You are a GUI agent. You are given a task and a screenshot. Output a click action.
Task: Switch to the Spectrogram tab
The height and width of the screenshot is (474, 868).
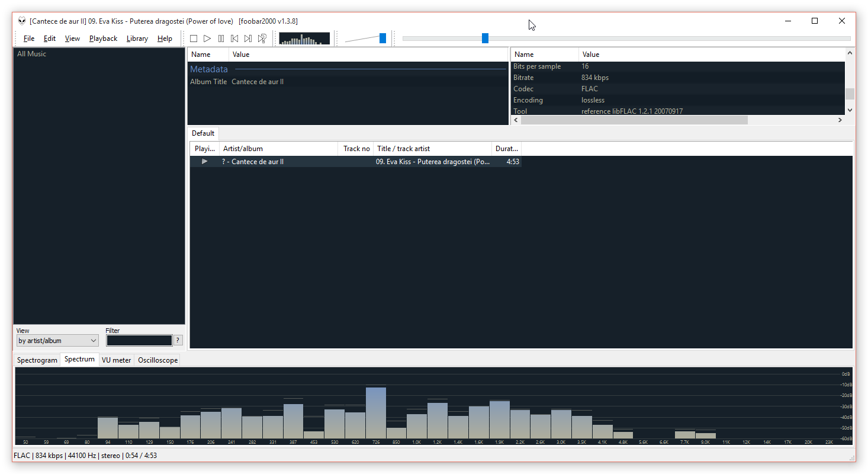click(37, 360)
